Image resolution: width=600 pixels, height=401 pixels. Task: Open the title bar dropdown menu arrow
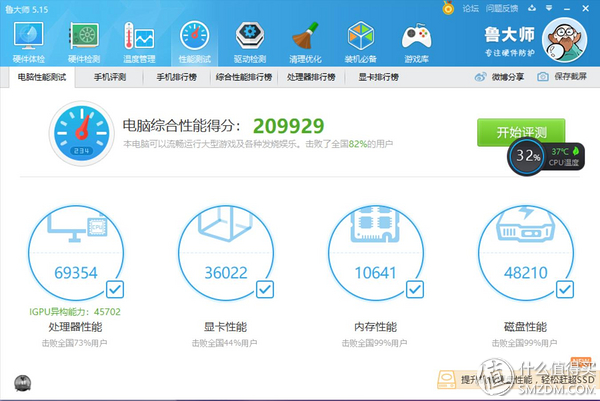click(x=549, y=8)
